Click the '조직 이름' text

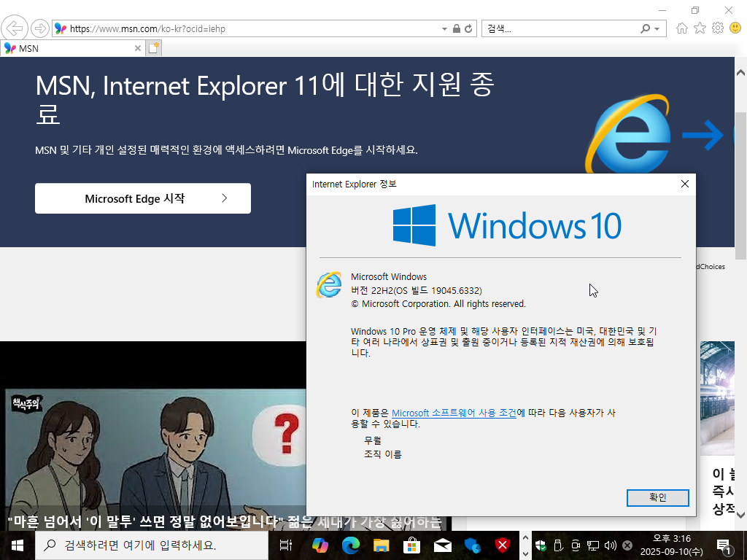[x=382, y=454]
